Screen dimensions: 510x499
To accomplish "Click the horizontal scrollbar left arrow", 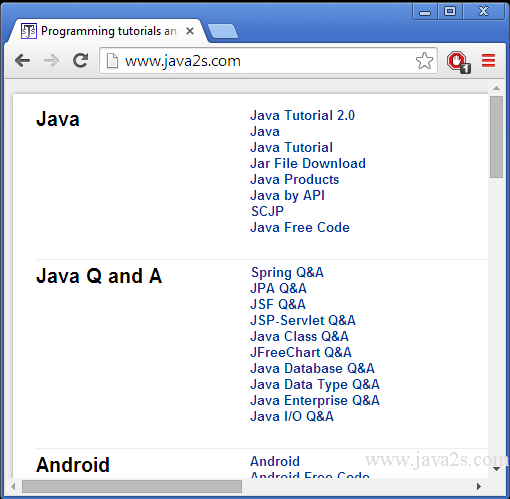I will pos(13,486).
